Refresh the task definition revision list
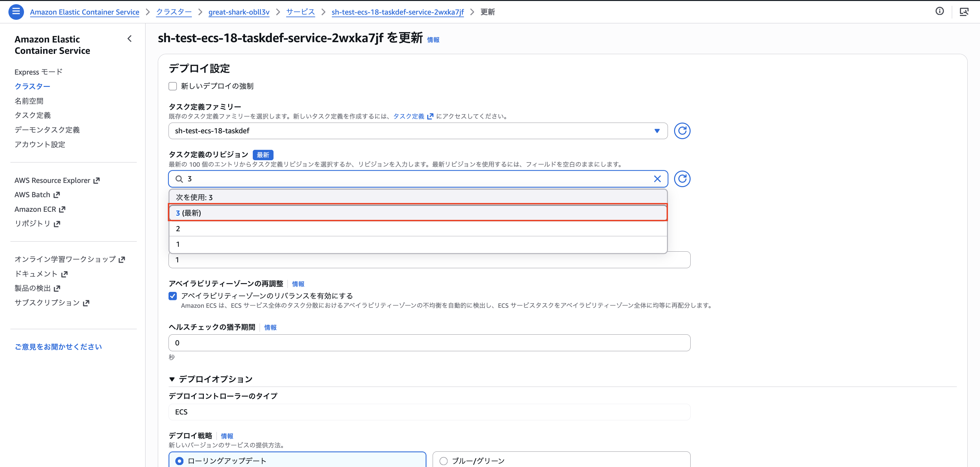This screenshot has width=980, height=467. click(x=682, y=179)
